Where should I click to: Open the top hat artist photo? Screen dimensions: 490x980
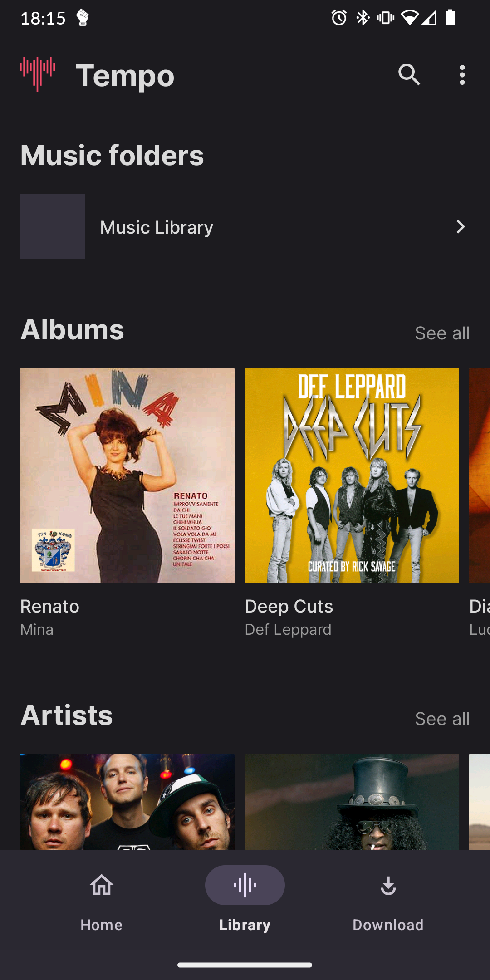pyautogui.click(x=352, y=802)
